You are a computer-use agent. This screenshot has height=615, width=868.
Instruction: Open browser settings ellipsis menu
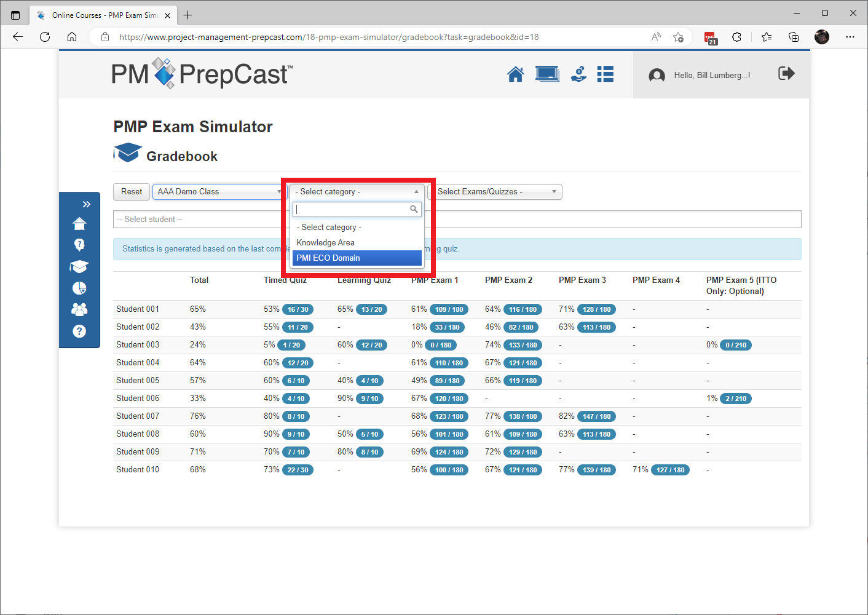coord(850,37)
